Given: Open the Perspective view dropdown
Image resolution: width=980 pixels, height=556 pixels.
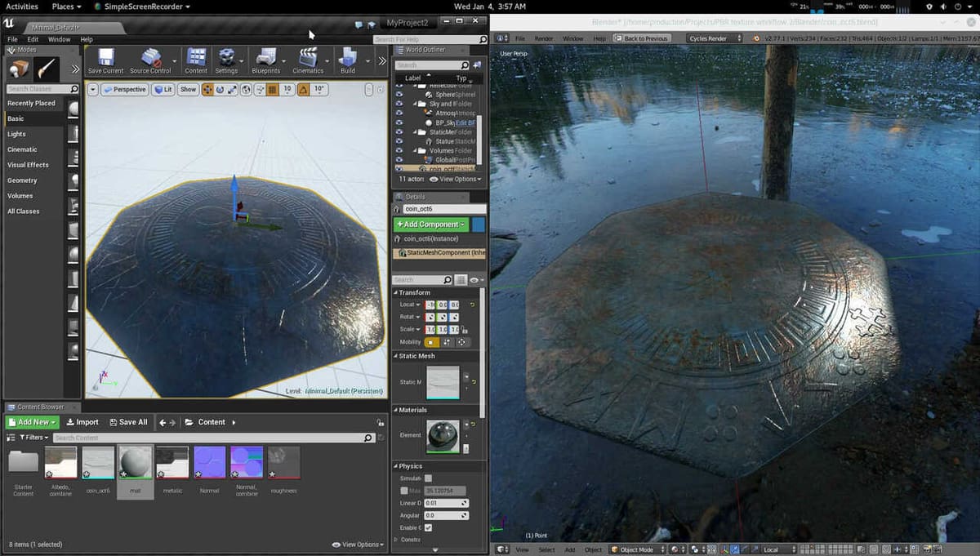Looking at the screenshot, I should click(125, 89).
